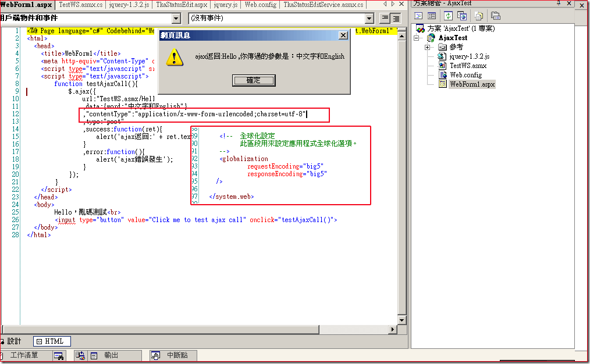This screenshot has height=364, width=590.
Task: Click the Show All Files icon in Solution Explorer
Action: tap(480, 16)
